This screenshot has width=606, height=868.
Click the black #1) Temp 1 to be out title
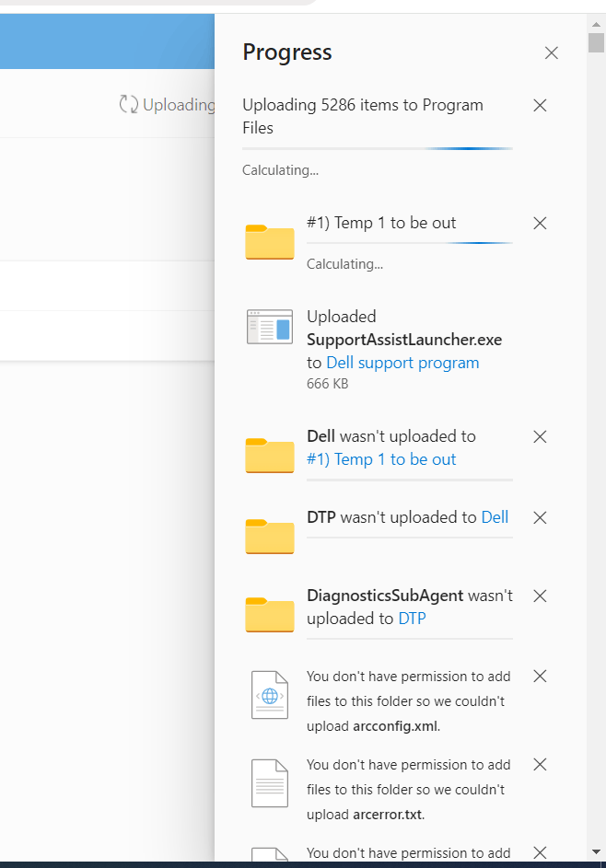coord(381,223)
